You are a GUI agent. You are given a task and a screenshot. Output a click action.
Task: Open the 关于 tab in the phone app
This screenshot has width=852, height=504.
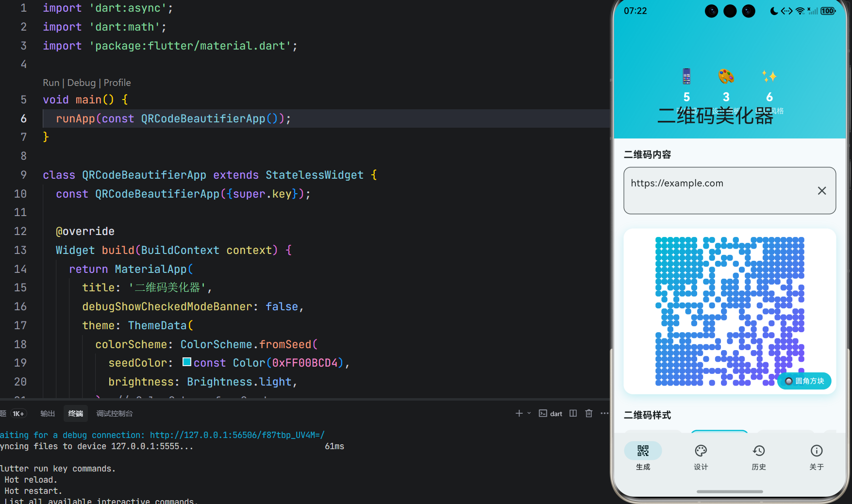pos(817,456)
